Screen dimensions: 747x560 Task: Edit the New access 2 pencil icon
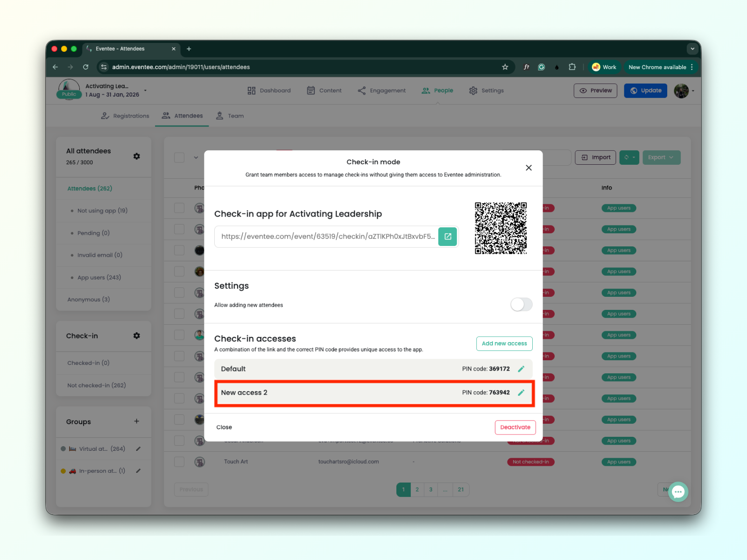point(521,393)
